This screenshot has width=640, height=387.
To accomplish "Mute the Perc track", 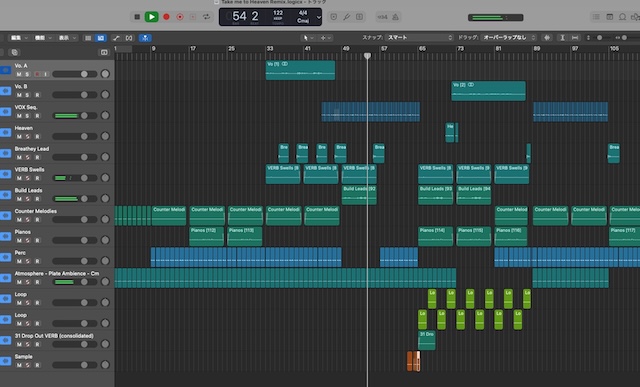I will pos(19,261).
